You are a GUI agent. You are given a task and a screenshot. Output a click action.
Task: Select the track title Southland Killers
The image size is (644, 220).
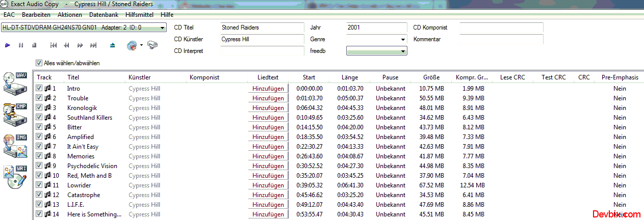click(x=90, y=118)
